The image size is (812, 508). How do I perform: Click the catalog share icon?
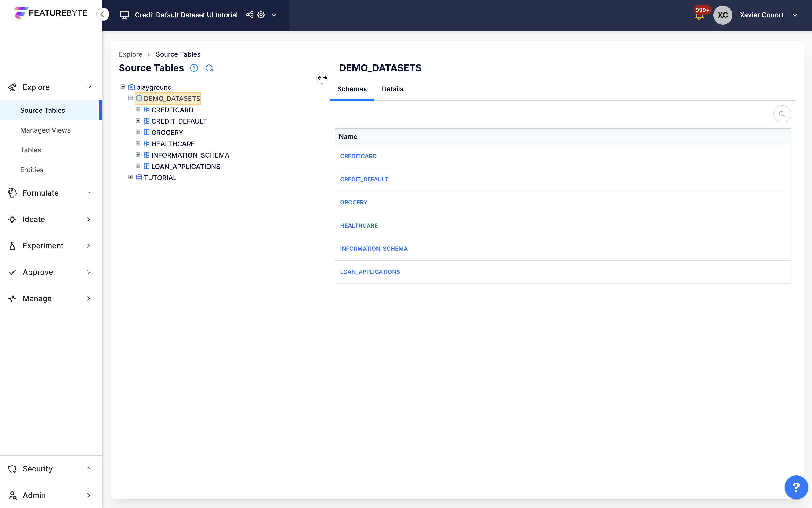[x=249, y=15]
